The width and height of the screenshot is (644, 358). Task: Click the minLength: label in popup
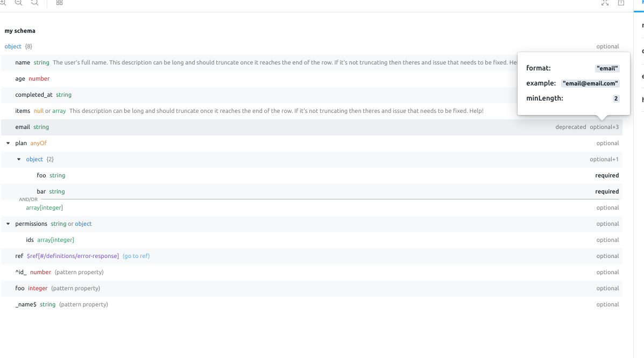tap(544, 98)
